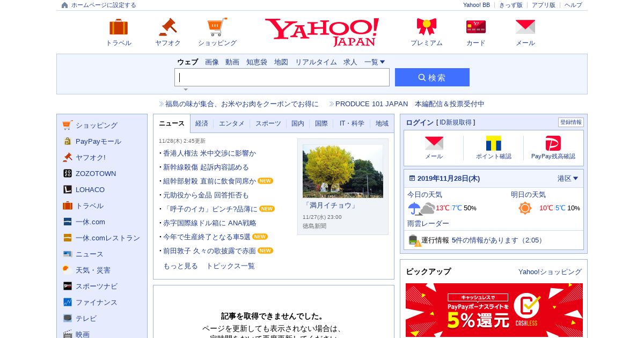Open the PRODUCE 101 JAPAN promo link
The image size is (644, 338).
(x=410, y=104)
